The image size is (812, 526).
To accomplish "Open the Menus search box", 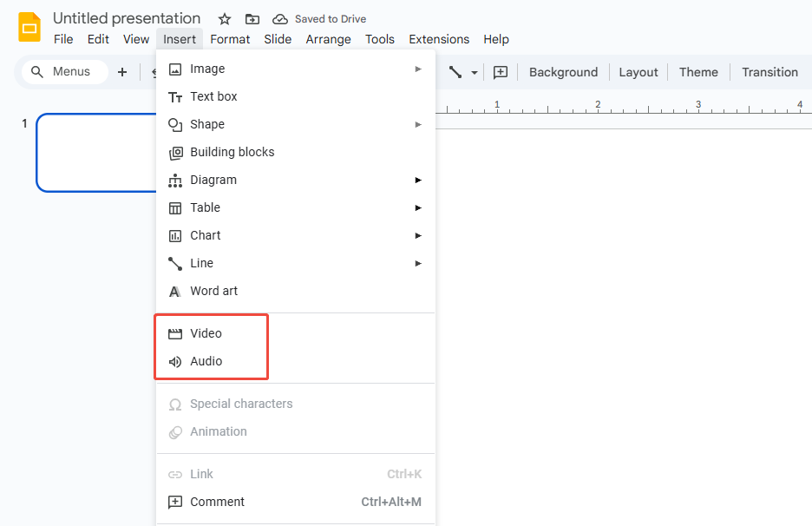I will tap(62, 72).
